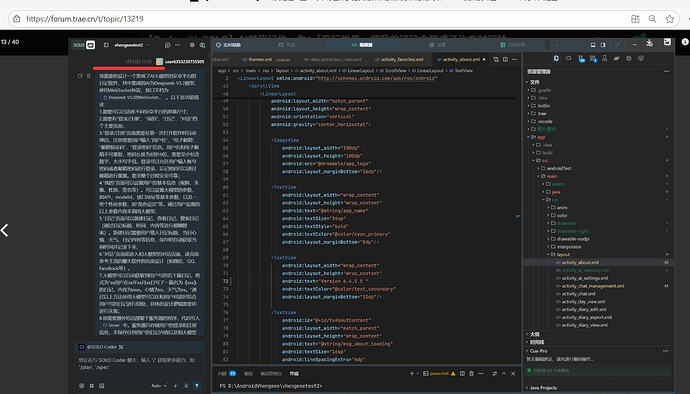Maximize panel with up chevron
This screenshot has width=690, height=394.
504,373
